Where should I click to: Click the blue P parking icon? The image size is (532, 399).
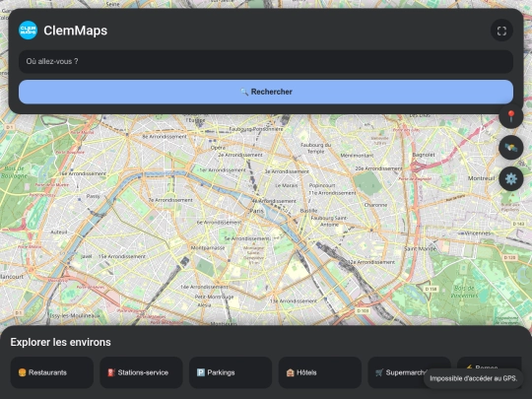[x=201, y=372]
